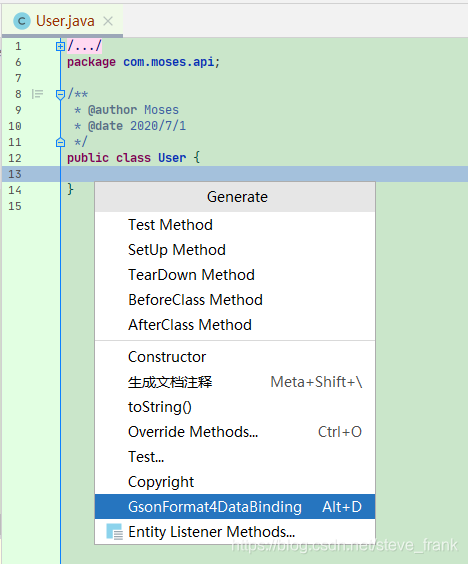Viewport: 468px width, 564px height.
Task: Select Copyright entry
Action: pos(235,482)
